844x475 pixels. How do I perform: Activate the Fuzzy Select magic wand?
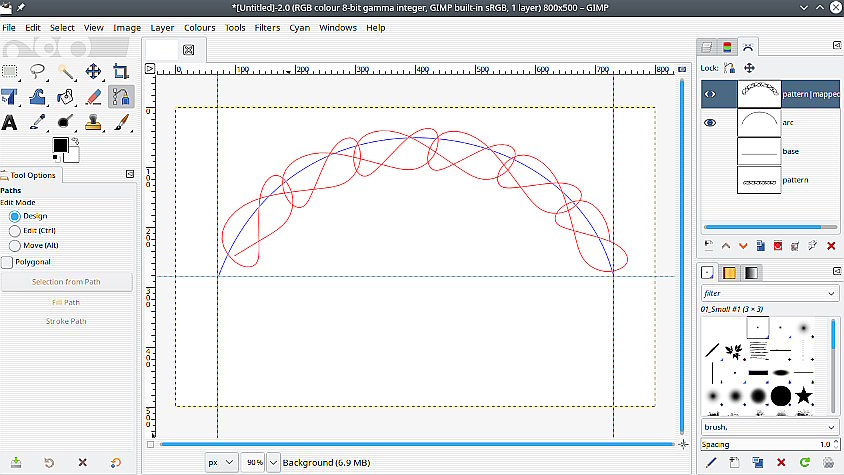coord(65,71)
